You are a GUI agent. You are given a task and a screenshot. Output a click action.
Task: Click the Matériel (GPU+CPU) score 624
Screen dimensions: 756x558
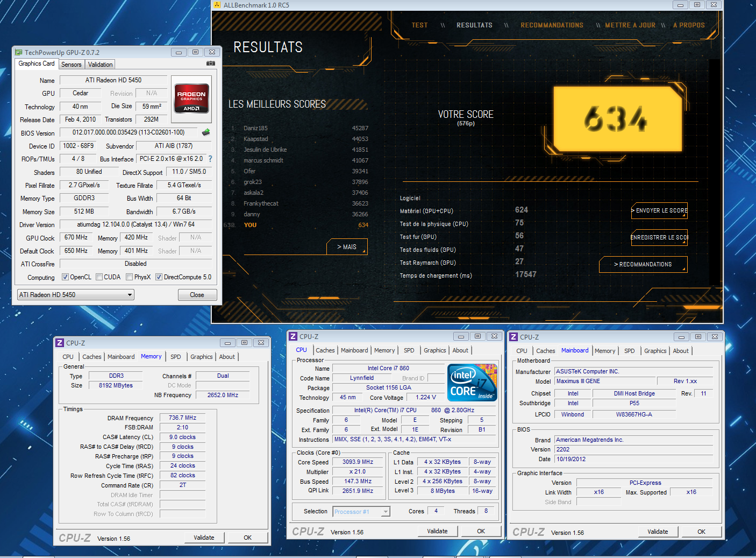click(522, 210)
